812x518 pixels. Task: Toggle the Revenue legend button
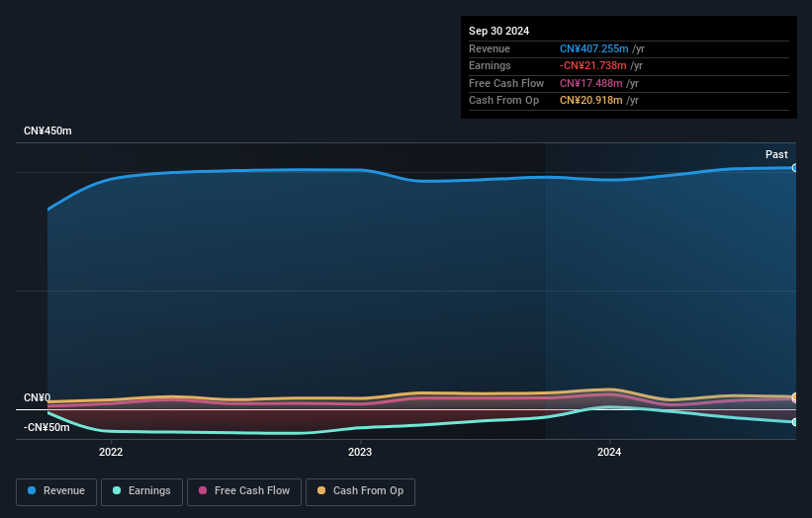pyautogui.click(x=56, y=491)
